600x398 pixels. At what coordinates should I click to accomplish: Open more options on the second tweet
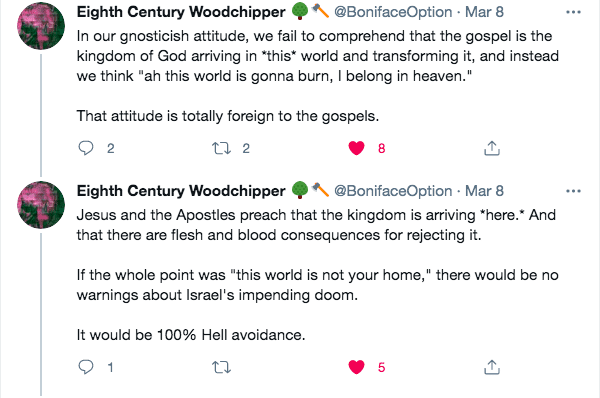pyautogui.click(x=573, y=191)
